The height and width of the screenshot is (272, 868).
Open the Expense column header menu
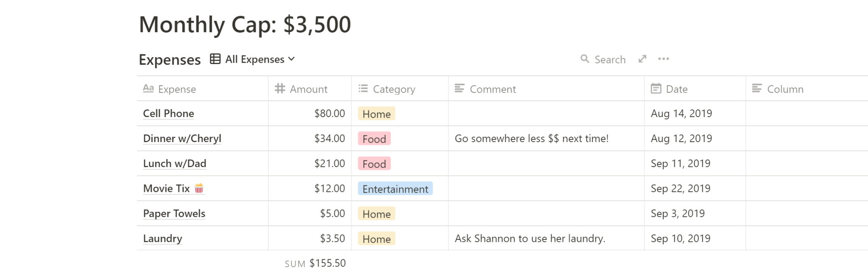177,89
